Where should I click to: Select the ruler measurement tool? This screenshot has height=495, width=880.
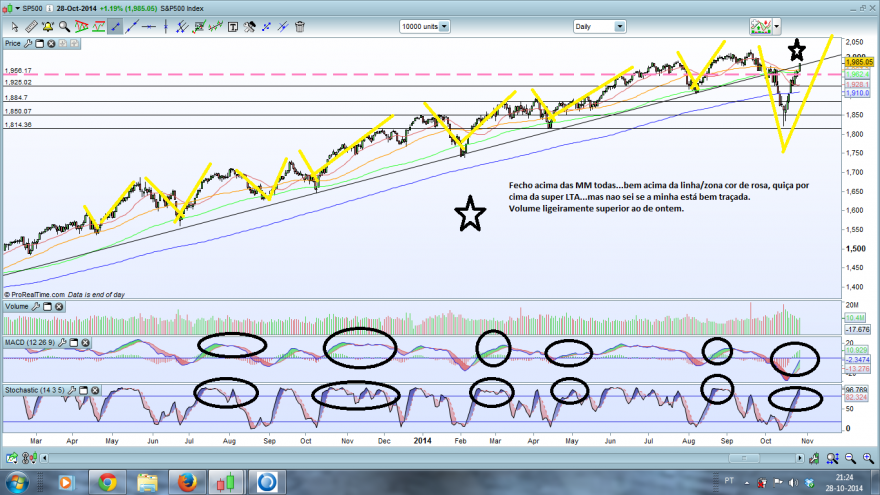click(x=31, y=26)
